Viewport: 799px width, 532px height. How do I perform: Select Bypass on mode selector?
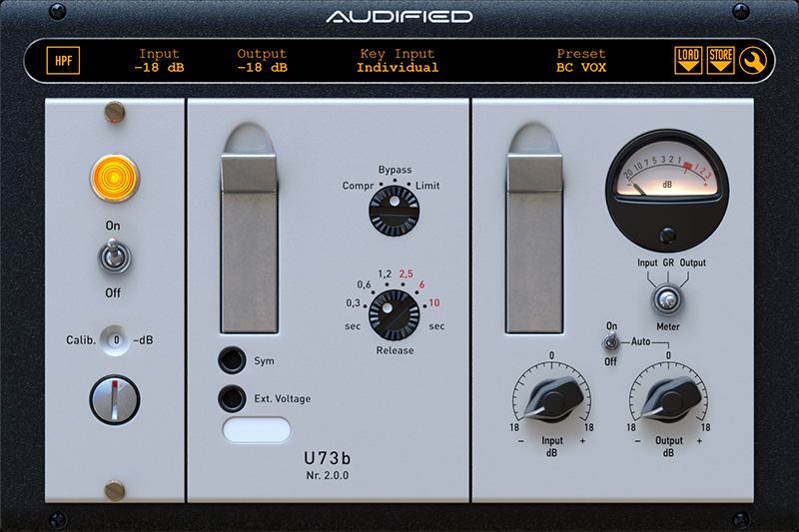point(395,170)
